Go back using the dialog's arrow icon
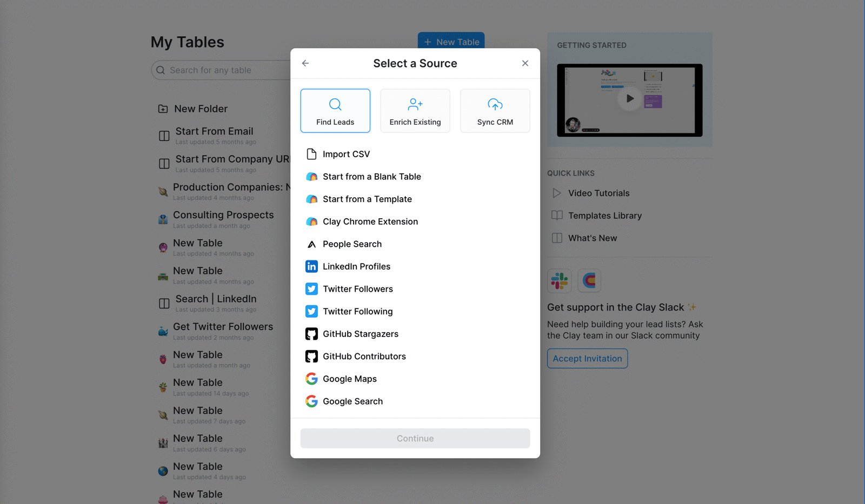The height and width of the screenshot is (504, 865). click(305, 63)
